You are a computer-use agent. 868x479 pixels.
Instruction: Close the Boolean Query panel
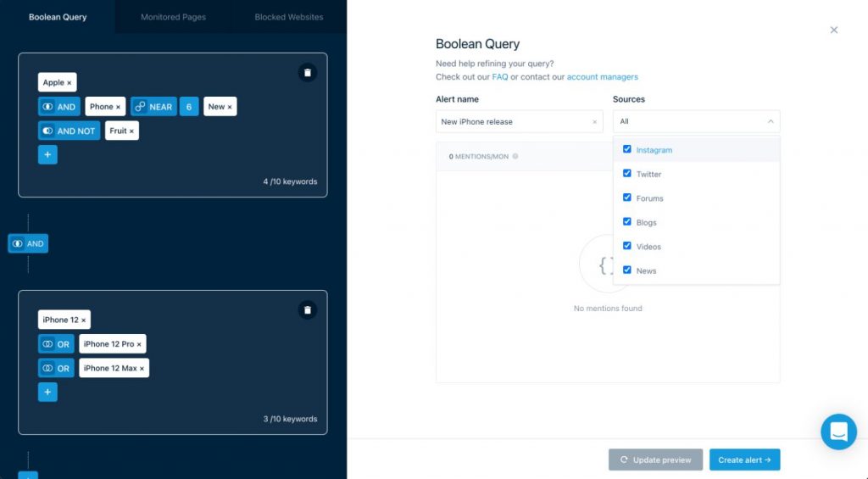(834, 30)
